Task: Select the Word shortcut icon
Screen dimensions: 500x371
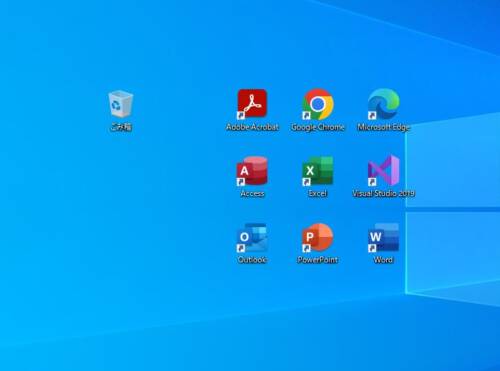Action: (384, 237)
